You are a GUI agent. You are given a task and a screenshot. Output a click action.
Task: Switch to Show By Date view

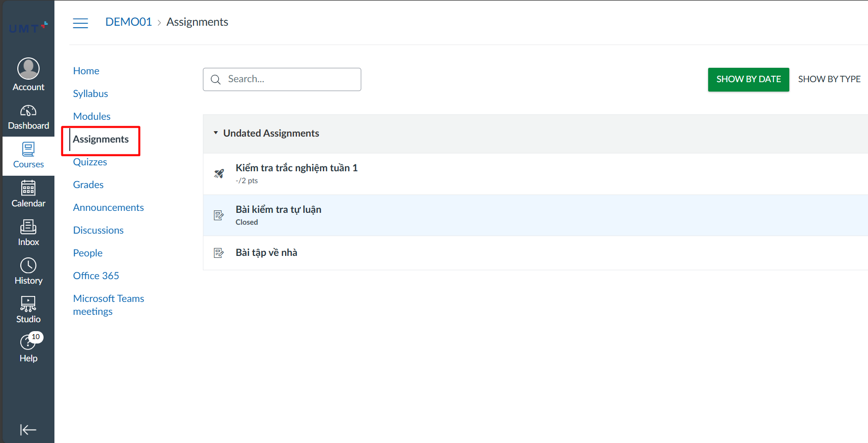[x=748, y=79]
